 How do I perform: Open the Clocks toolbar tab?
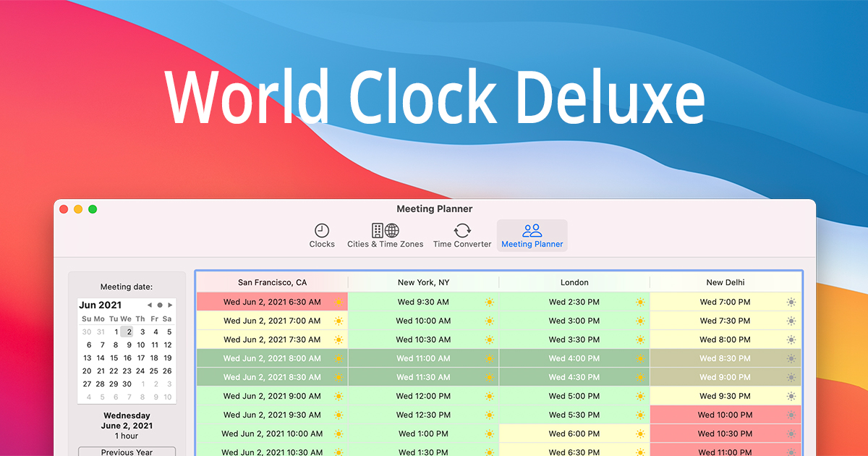pyautogui.click(x=322, y=236)
